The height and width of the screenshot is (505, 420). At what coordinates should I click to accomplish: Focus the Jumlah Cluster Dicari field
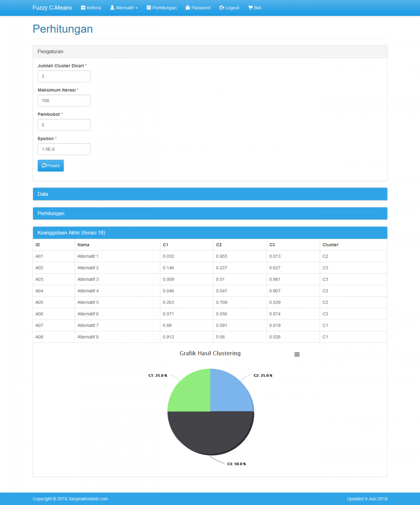64,76
